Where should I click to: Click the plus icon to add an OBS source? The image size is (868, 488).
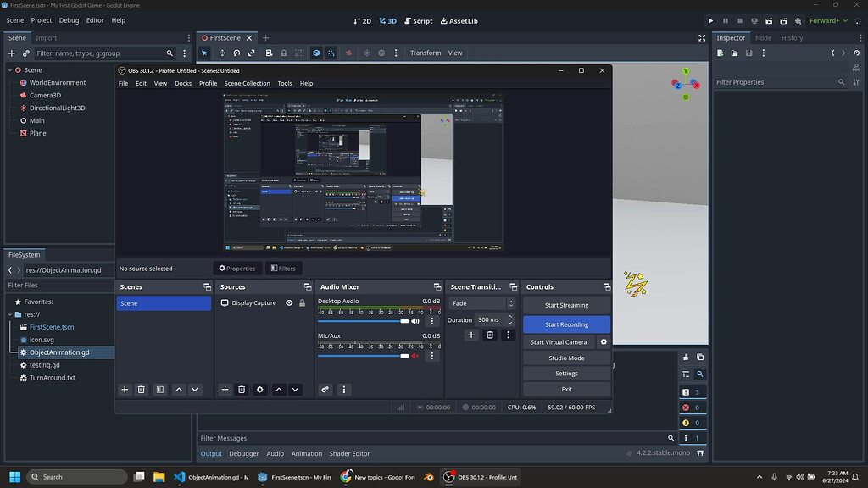pyautogui.click(x=225, y=389)
